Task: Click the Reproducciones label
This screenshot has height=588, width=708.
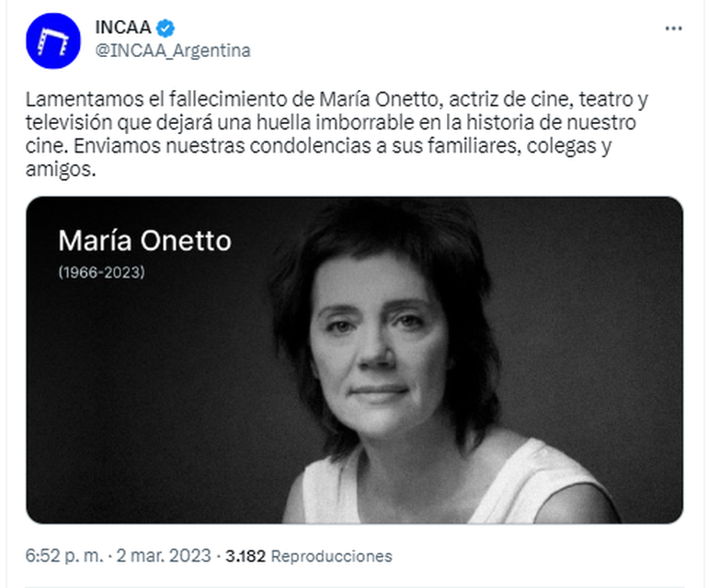Action: click(x=331, y=556)
